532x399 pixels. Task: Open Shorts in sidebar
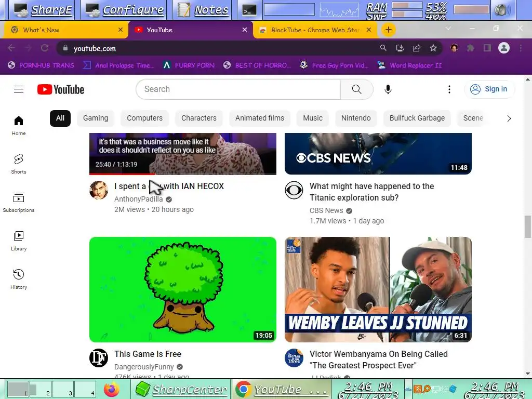point(19,164)
